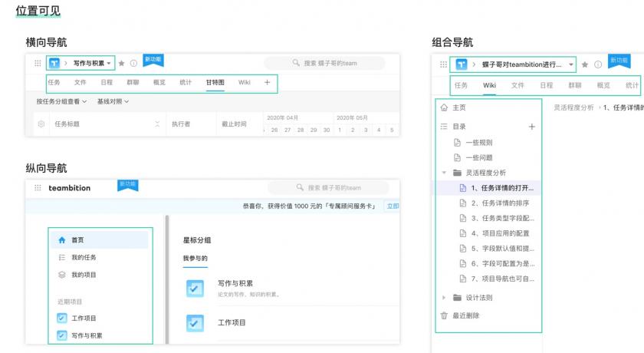Focus search box in vertical navigation panel
Image resolution: width=644 pixels, height=353 pixels.
[x=329, y=188]
